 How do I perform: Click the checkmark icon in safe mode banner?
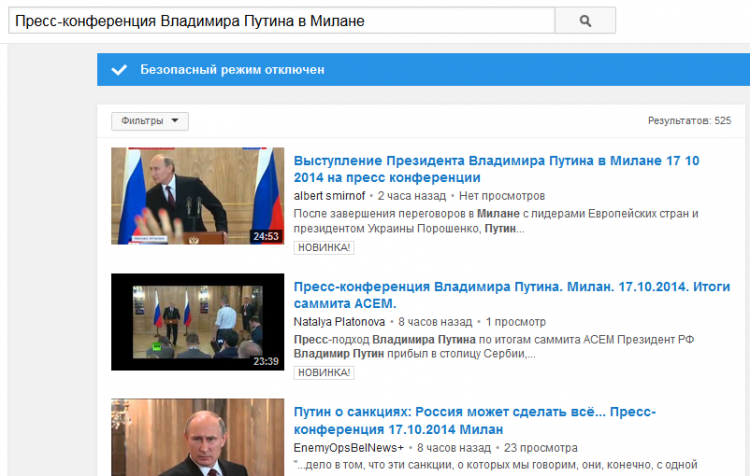[x=119, y=70]
